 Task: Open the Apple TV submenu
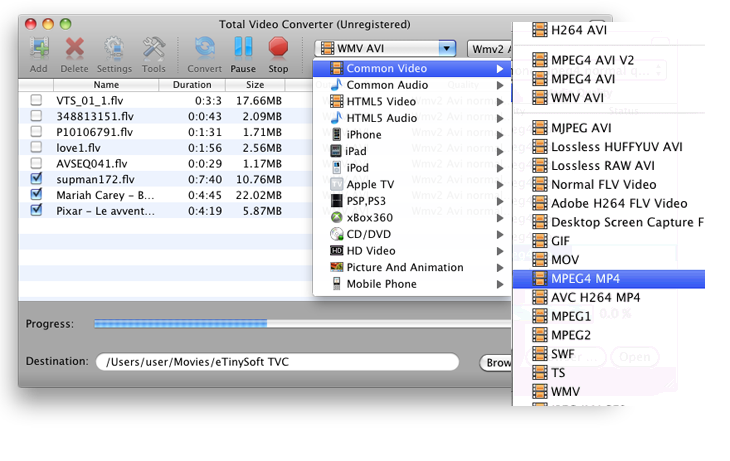412,184
